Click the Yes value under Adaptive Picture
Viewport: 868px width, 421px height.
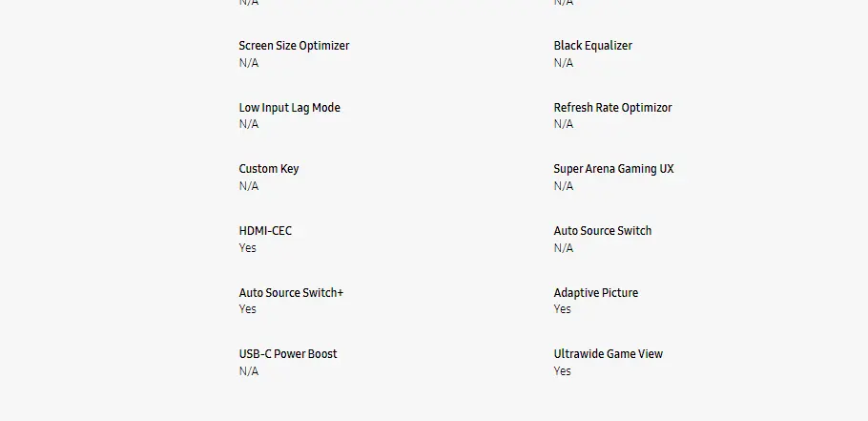coord(562,309)
